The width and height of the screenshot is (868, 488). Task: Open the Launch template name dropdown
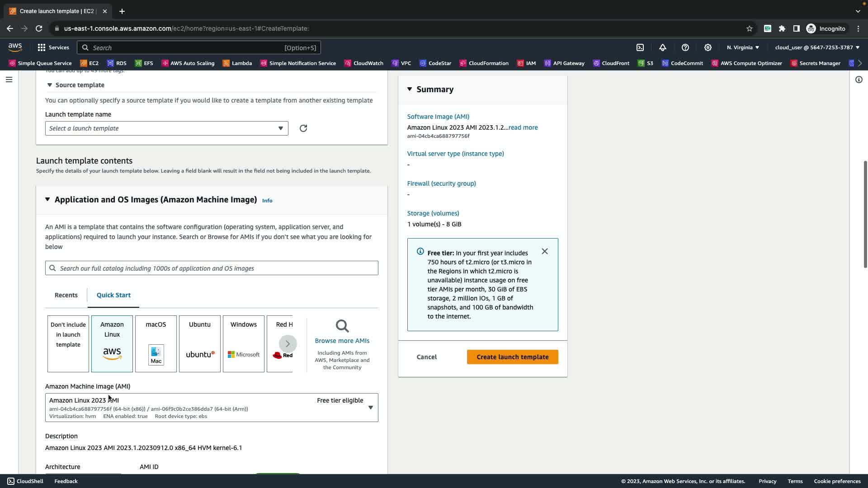coord(166,128)
